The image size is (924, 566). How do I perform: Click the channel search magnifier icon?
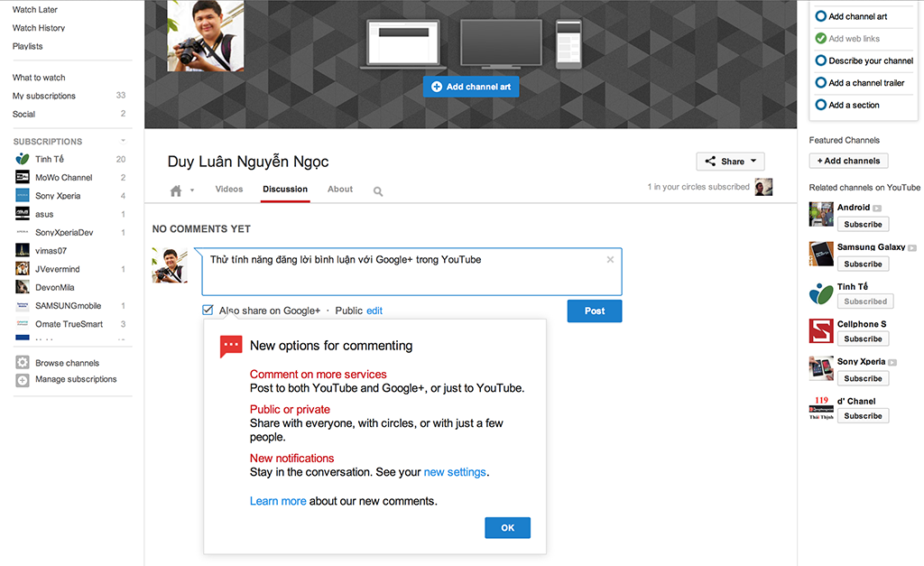click(378, 191)
